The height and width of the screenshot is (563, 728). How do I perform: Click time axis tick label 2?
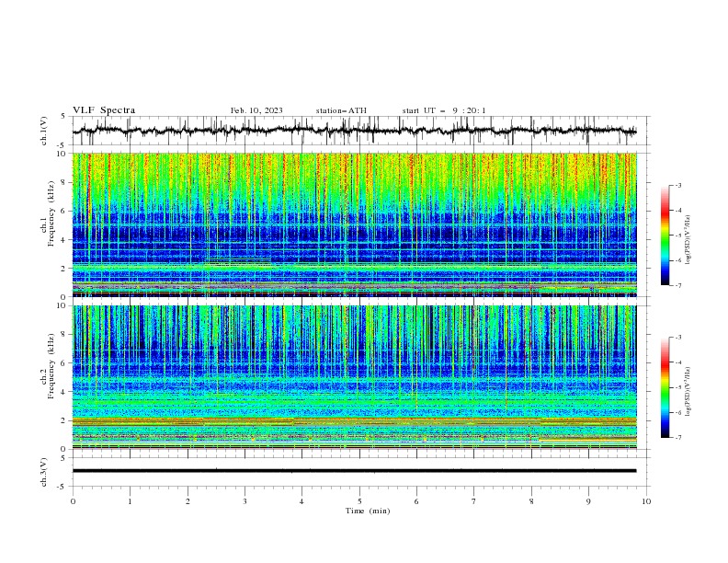point(188,501)
